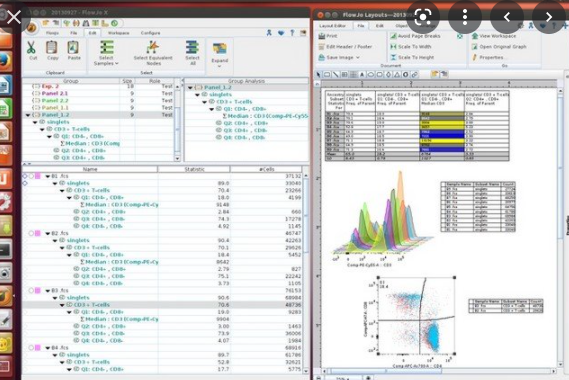Viewport: 569px width, 380px height.
Task: Toggle the circle marker beside B2 .fcs
Action: [31, 233]
